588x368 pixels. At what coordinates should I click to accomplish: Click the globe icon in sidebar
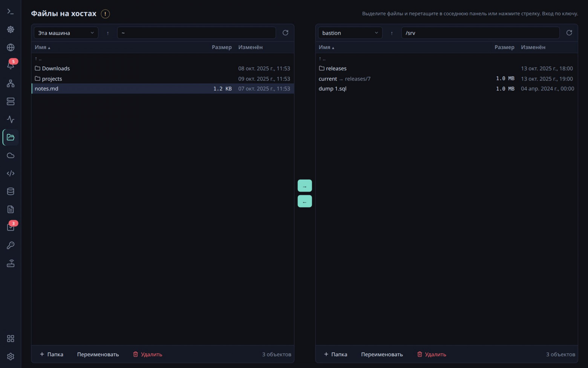pyautogui.click(x=11, y=48)
